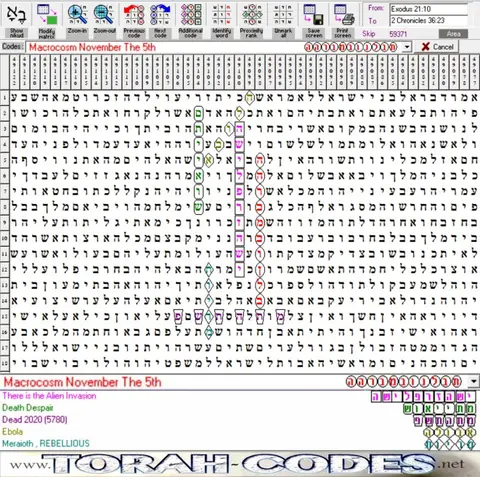Click teal Hebrew letters beside 'Meraioth'
The image size is (480, 477).
[449, 444]
